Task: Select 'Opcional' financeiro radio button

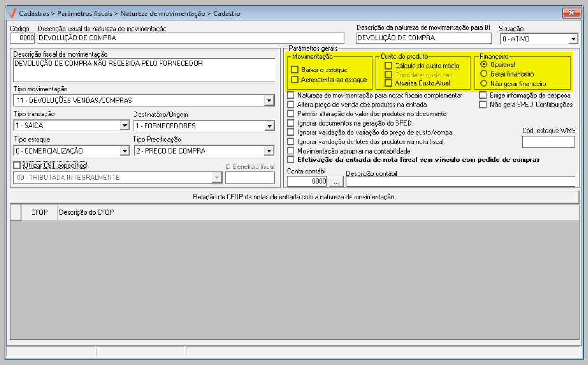Action: pyautogui.click(x=484, y=64)
